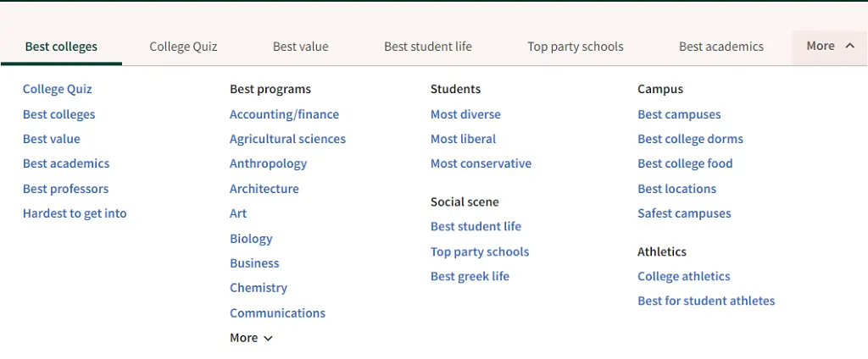Open Best for student athletes link
Viewport: 868px width, 359px height.
coord(706,301)
